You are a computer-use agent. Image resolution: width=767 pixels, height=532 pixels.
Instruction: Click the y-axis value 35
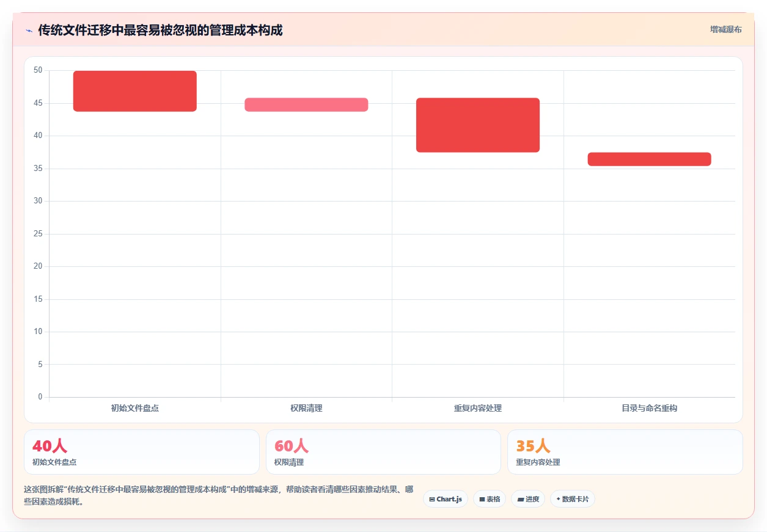click(38, 169)
